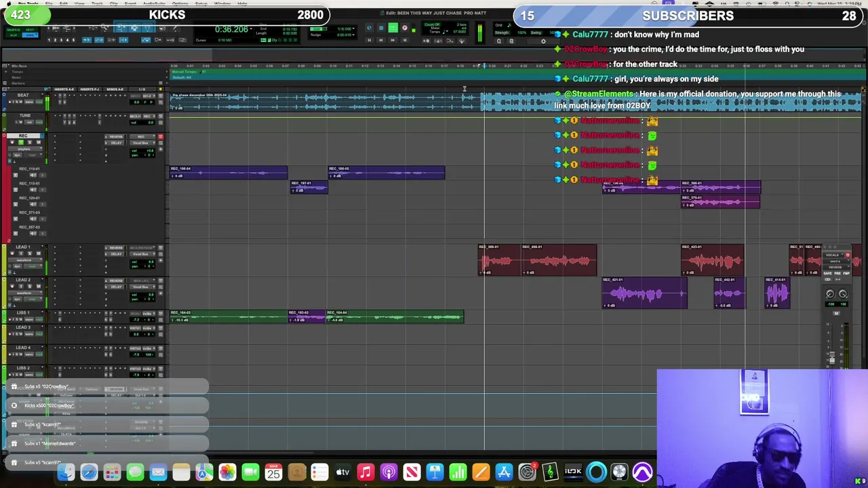Open the Window menu
Screen dimensions: 868x488
[x=222, y=3]
